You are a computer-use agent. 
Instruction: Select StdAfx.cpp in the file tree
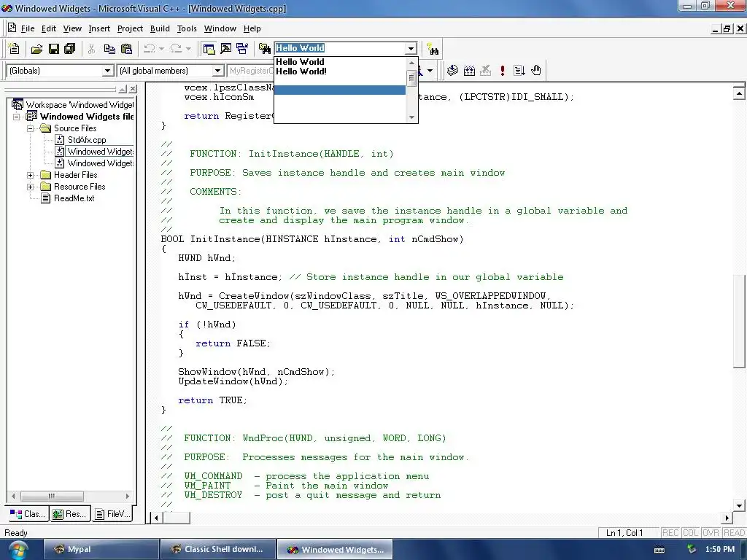point(87,140)
